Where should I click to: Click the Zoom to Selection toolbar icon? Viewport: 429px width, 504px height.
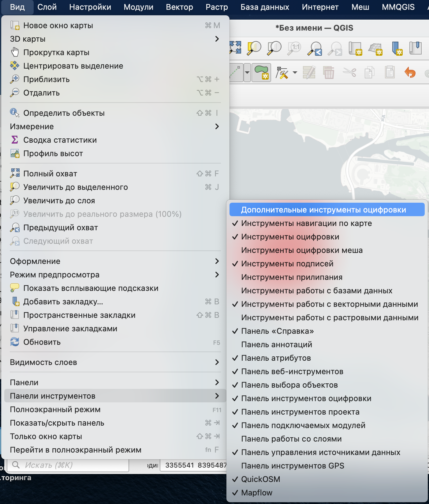point(254,48)
